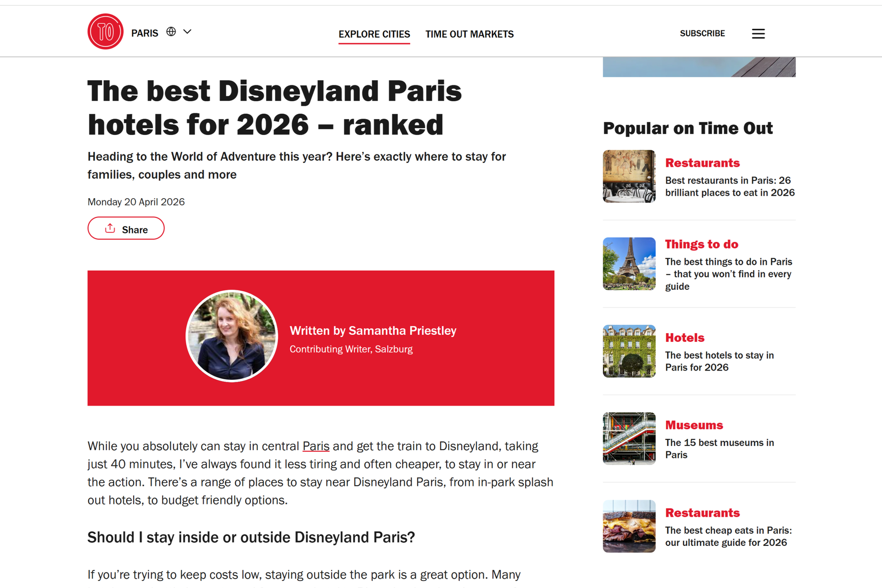882x588 pixels.
Task: Click Samantha Priestley's author photo
Action: [232, 336]
